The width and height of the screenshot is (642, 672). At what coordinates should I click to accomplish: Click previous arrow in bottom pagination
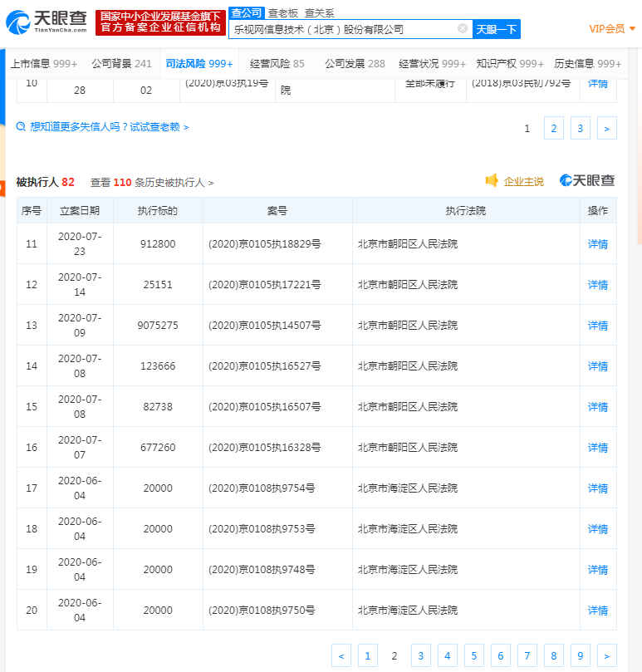pos(341,655)
